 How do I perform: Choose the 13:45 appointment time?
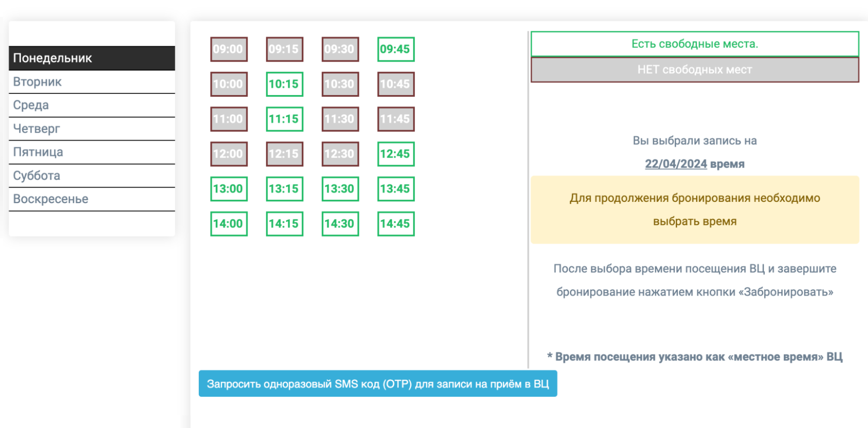tap(396, 189)
